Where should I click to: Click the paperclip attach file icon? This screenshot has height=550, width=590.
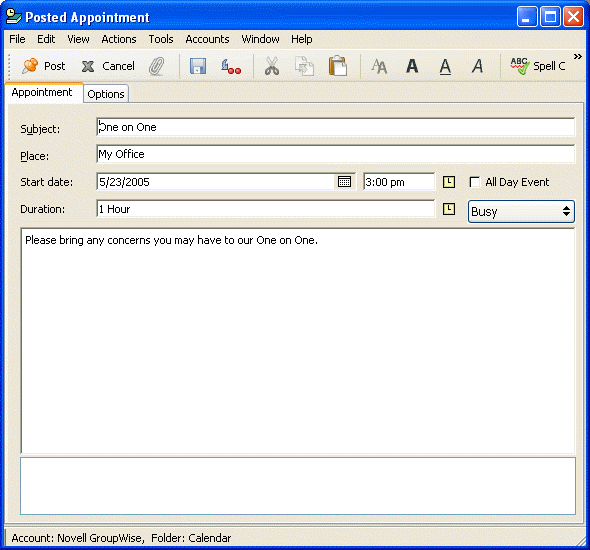coord(157,66)
